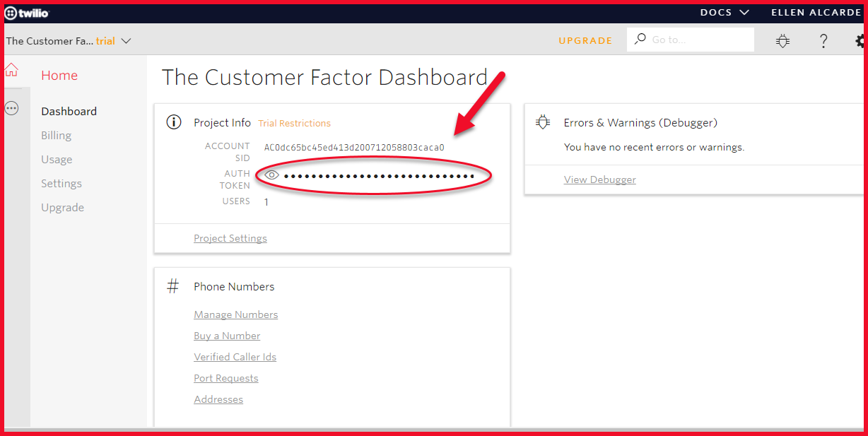Screen dimensions: 868x436
Task: Click the users count value 1
Action: (x=266, y=202)
